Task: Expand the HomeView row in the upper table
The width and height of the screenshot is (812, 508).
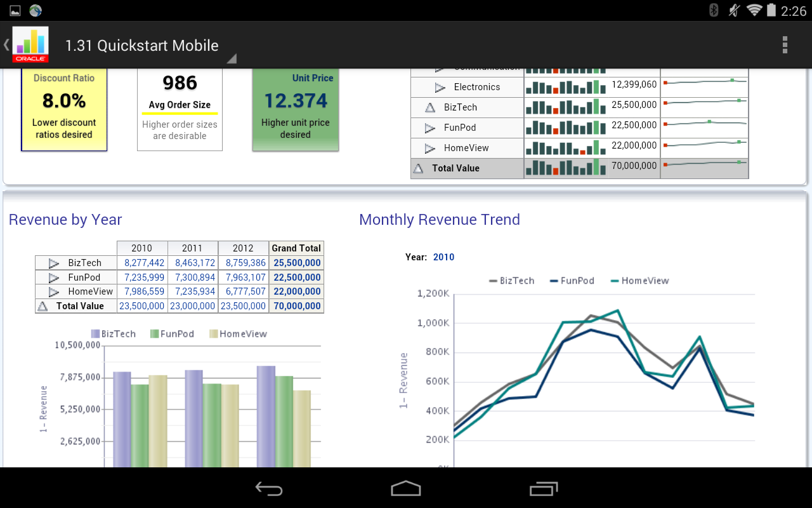Action: (430, 149)
